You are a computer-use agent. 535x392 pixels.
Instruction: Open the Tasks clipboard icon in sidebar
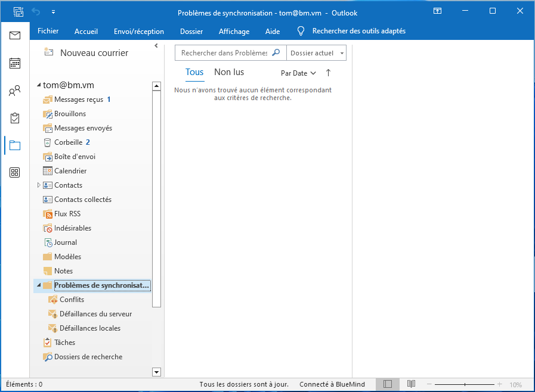click(x=15, y=118)
